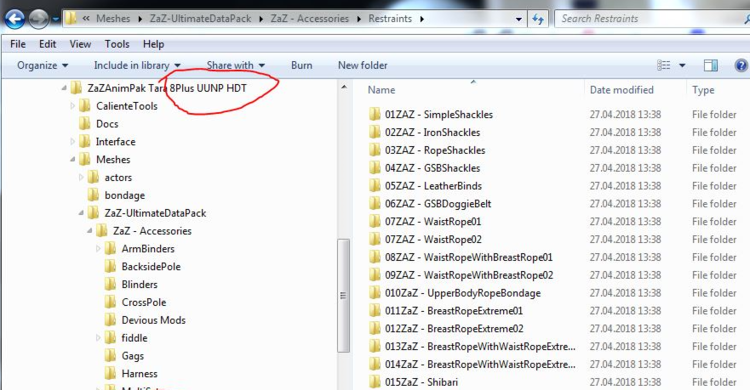Open Include in library dropdown
Screen dimensions: 750x390
[137, 65]
